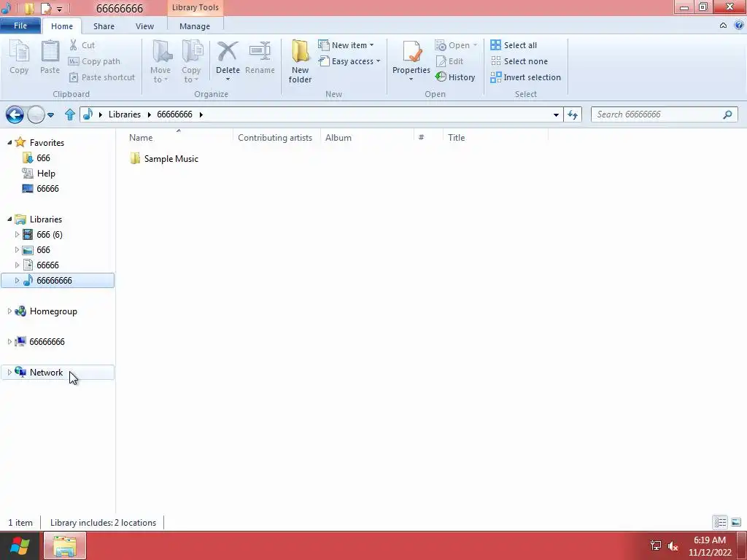Viewport: 747px width, 560px height.
Task: Click the Rename icon
Action: coord(260,52)
